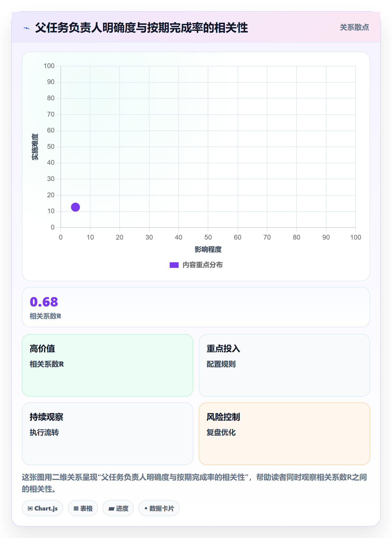Click the purple legend swatch for 内容重点分布
This screenshot has width=392, height=538.
[174, 265]
